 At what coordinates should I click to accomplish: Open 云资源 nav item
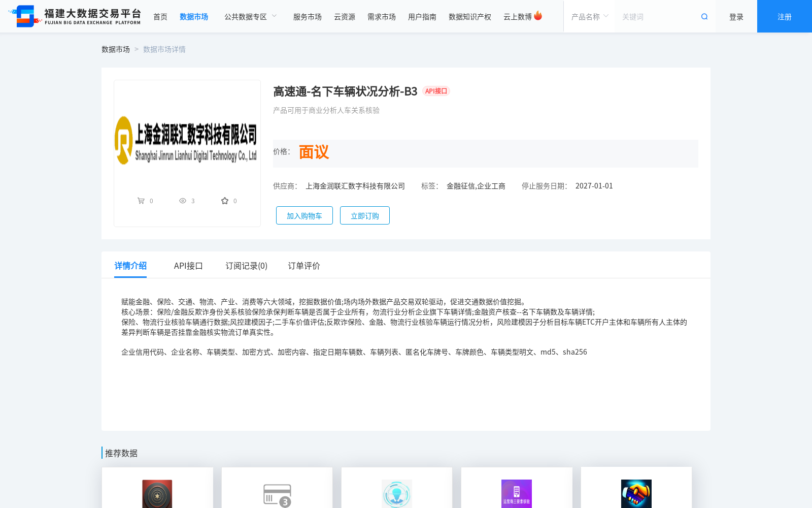pos(345,17)
